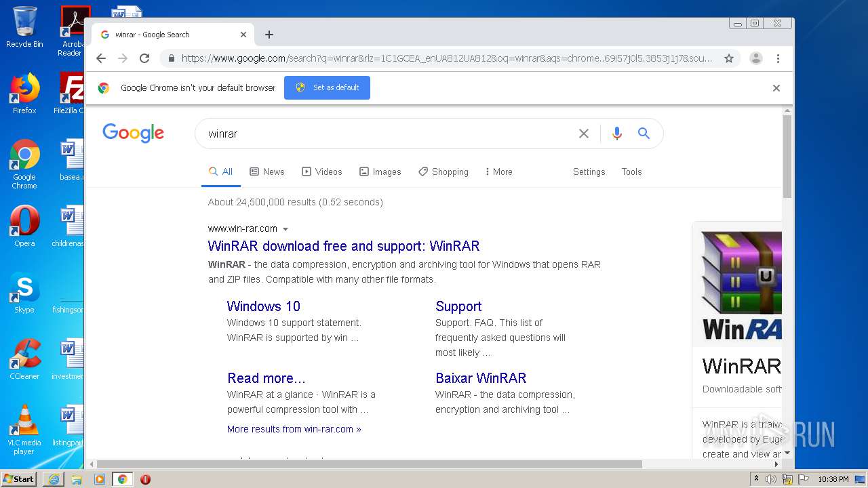This screenshot has height=488, width=868.
Task: Click More results from win-rar.com
Action: click(x=294, y=429)
